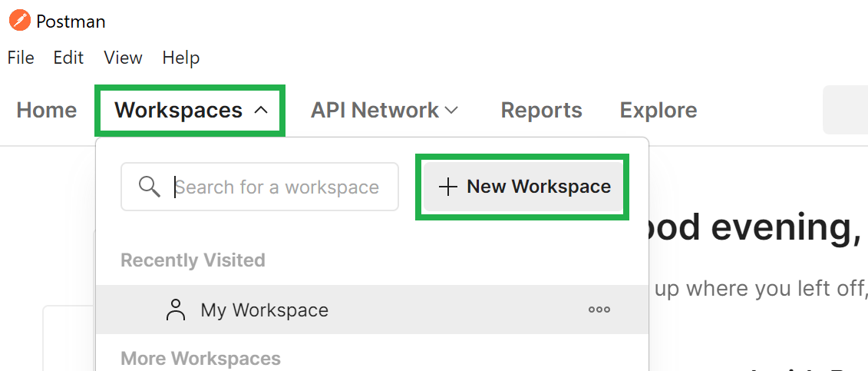This screenshot has height=371, width=868.
Task: Click the person icon beside My Workspace
Action: 176,310
